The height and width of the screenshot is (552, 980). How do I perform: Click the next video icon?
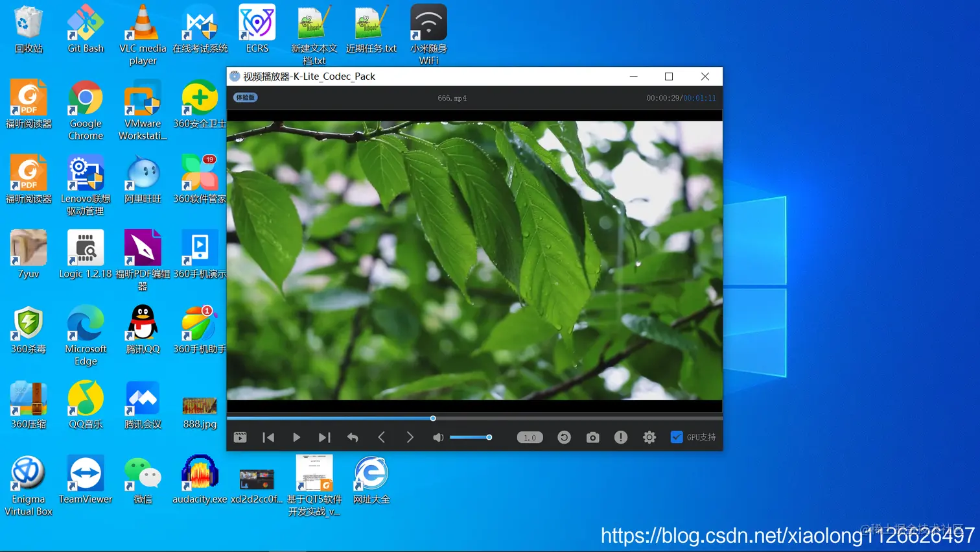(x=324, y=437)
